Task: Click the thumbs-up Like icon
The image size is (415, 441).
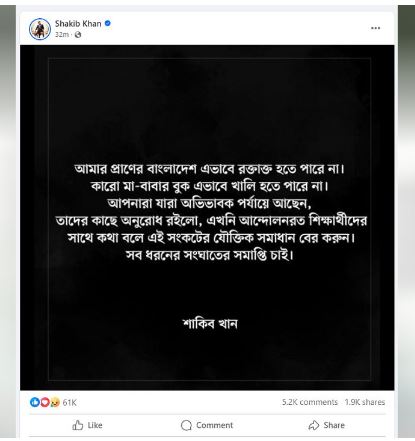Action: pos(78,425)
